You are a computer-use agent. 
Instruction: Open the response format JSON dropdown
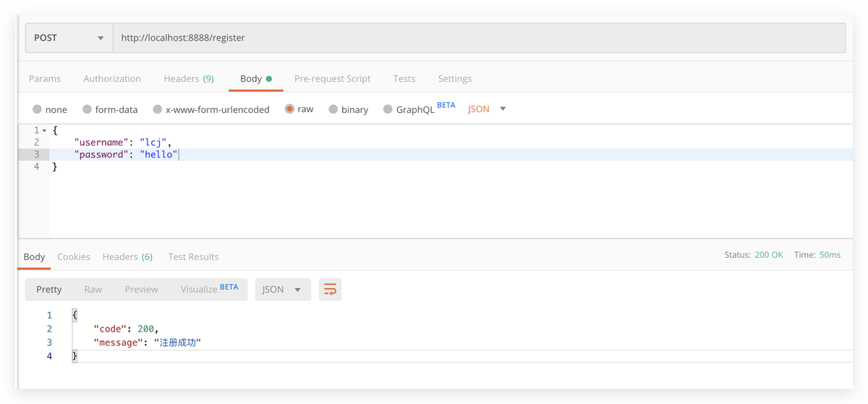pyautogui.click(x=283, y=290)
